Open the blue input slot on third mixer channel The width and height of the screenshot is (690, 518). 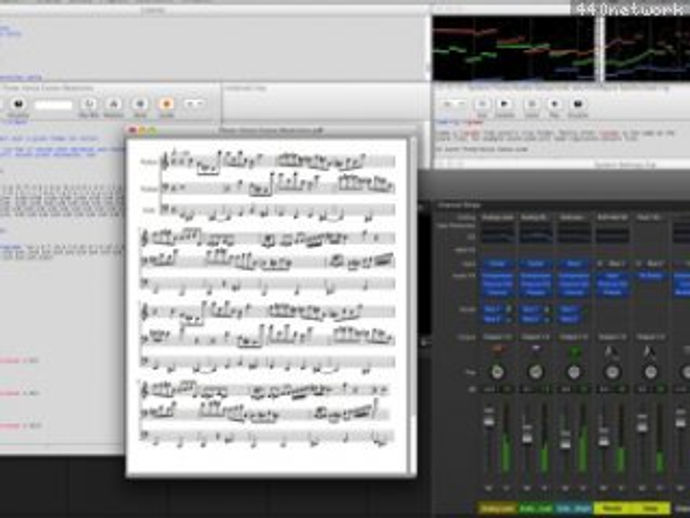[x=574, y=264]
